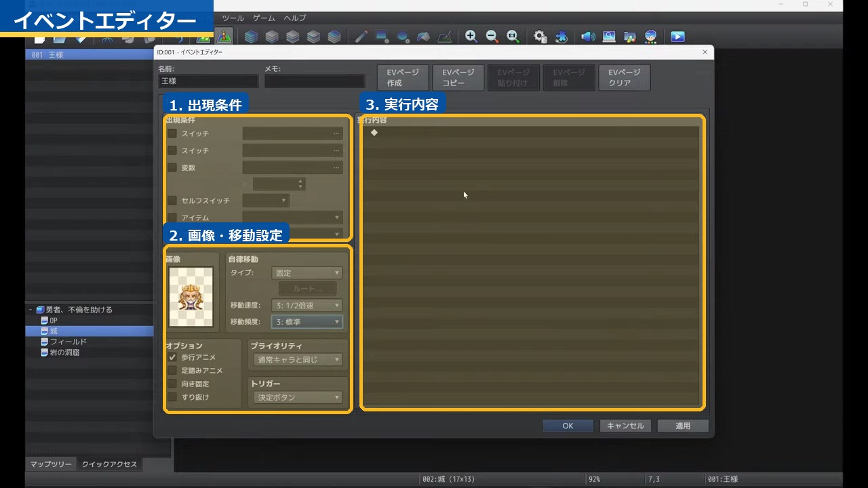Check the 向き固定 option
The image size is (868, 488).
click(x=172, y=384)
